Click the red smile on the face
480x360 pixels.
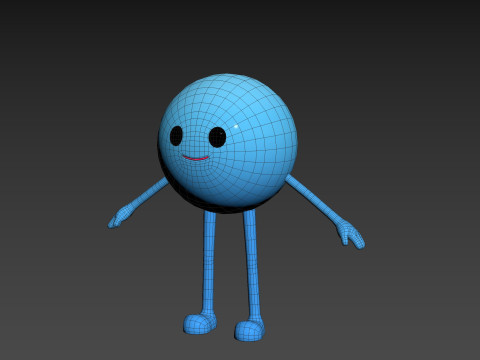[x=195, y=158]
